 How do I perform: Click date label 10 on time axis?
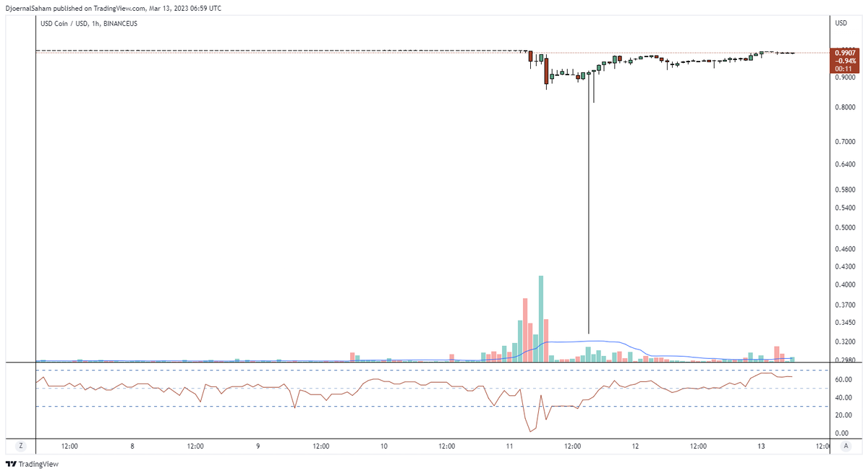384,447
